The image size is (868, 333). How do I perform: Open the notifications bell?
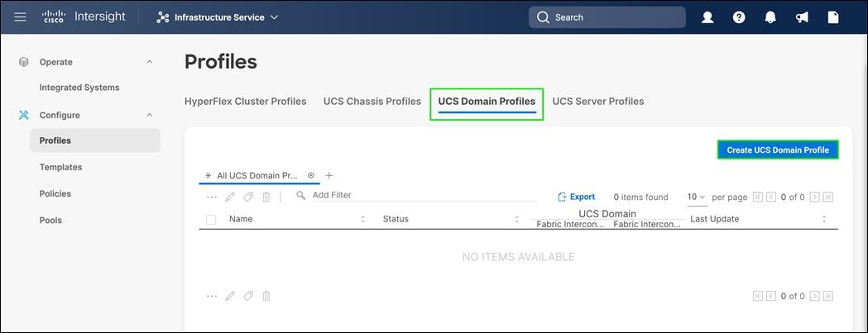coord(770,17)
